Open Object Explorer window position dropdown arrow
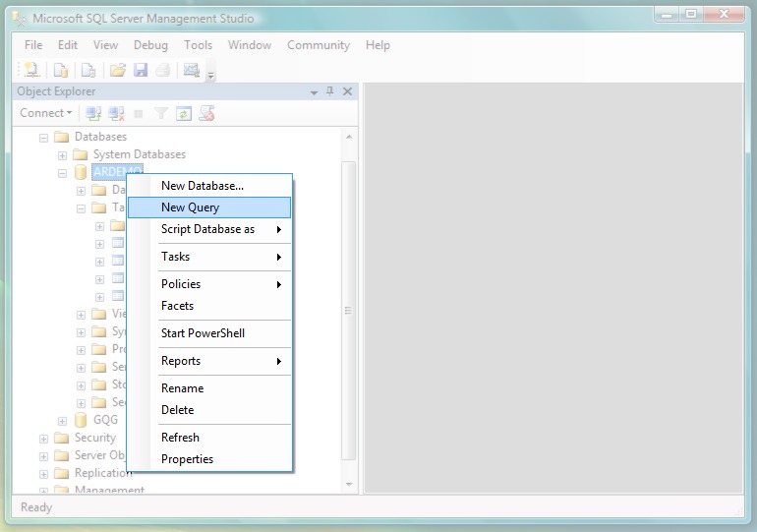 [314, 92]
